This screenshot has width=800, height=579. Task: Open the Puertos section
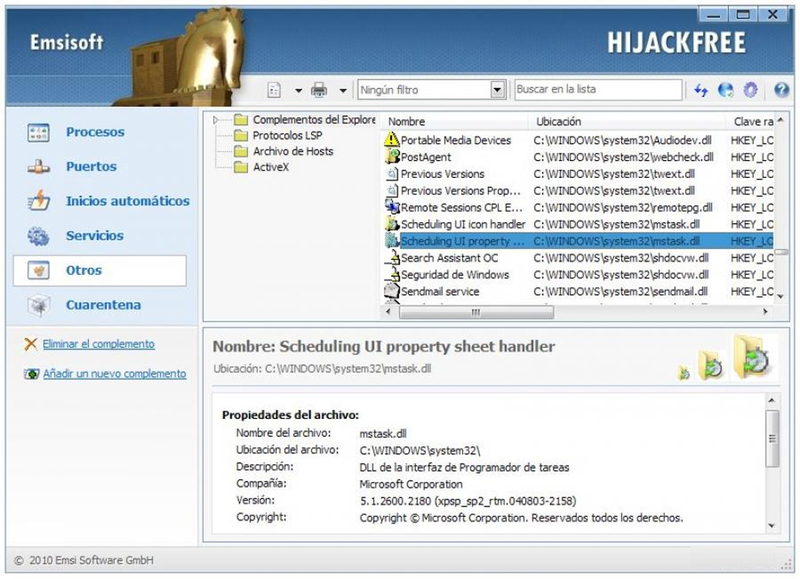pos(100,167)
